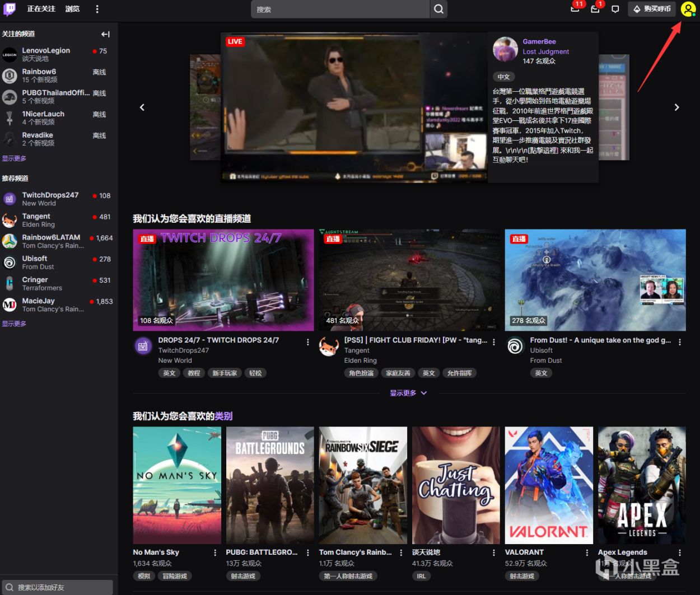Open Ubisoft From Dust stream thumbnail
The width and height of the screenshot is (700, 595).
tap(595, 280)
